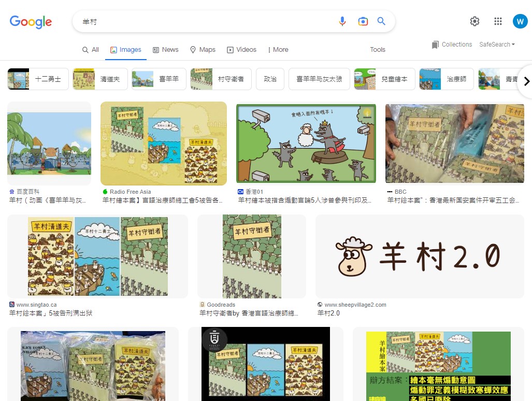Open Collections bookmark icon

(x=435, y=45)
